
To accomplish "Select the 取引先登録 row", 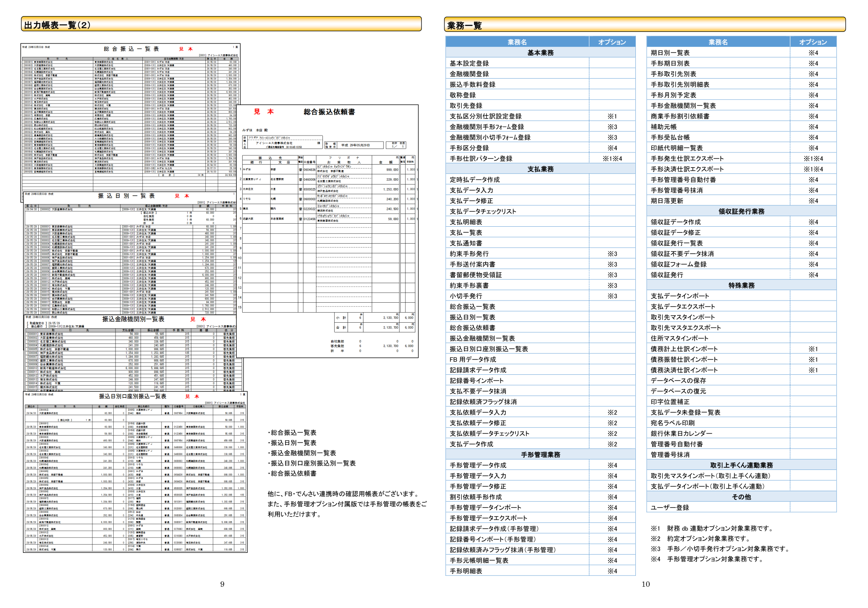I will tap(540, 106).
